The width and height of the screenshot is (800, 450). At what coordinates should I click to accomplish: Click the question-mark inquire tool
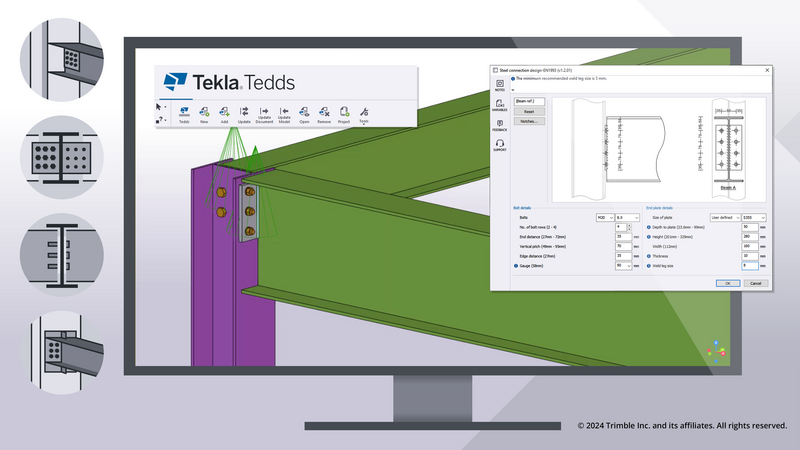(159, 120)
